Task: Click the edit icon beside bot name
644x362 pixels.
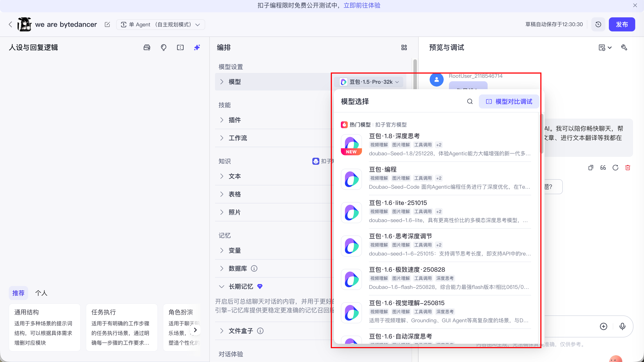Action: [x=107, y=25]
